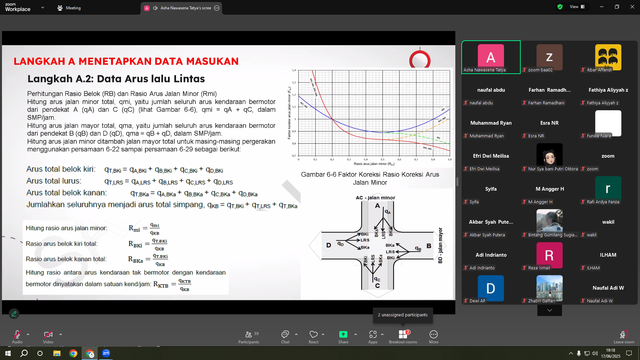Click the green annotation pencil icon
The width and height of the screenshot is (640, 360).
(14, 313)
